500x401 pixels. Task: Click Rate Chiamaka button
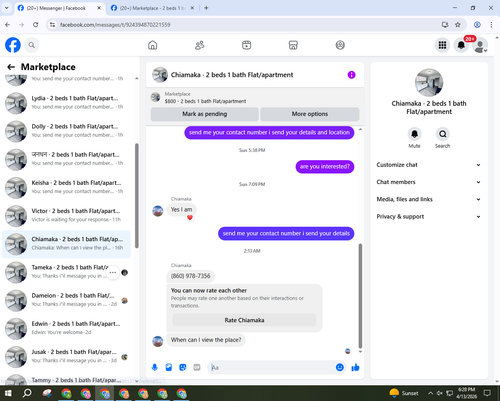(x=244, y=320)
